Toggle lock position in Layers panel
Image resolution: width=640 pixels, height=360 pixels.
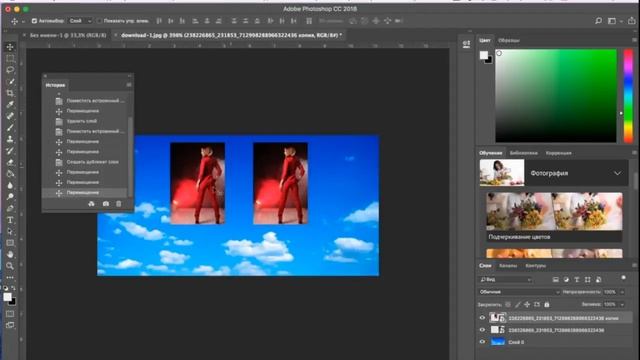tap(527, 304)
